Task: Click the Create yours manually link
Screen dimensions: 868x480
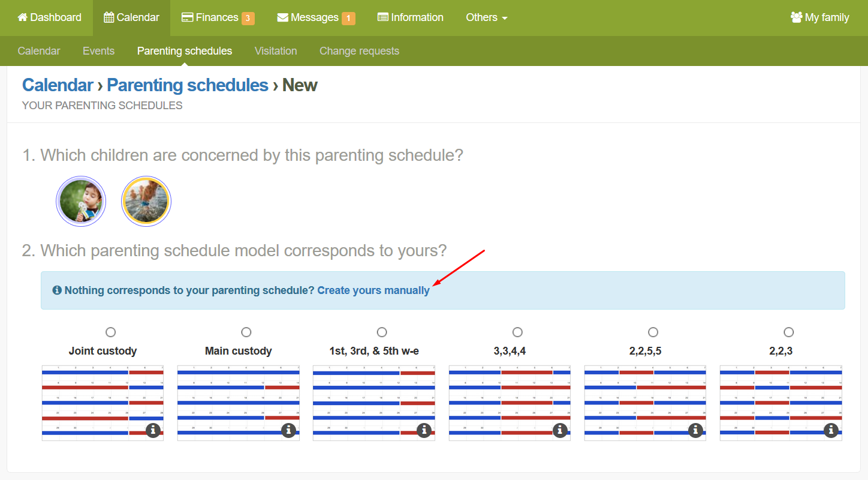Action: tap(373, 290)
